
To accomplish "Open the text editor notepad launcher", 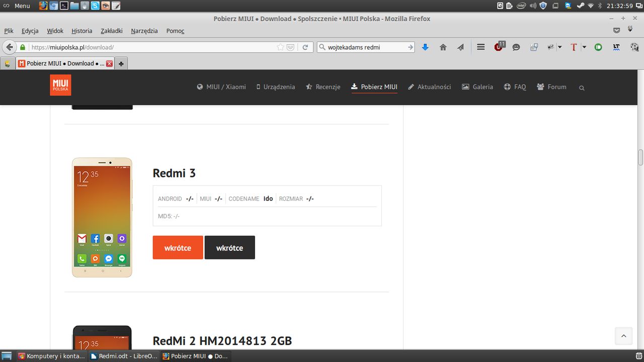I will [x=116, y=6].
